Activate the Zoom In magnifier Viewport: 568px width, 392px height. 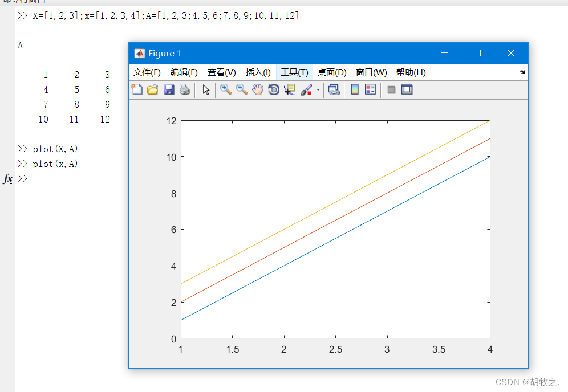click(x=226, y=89)
